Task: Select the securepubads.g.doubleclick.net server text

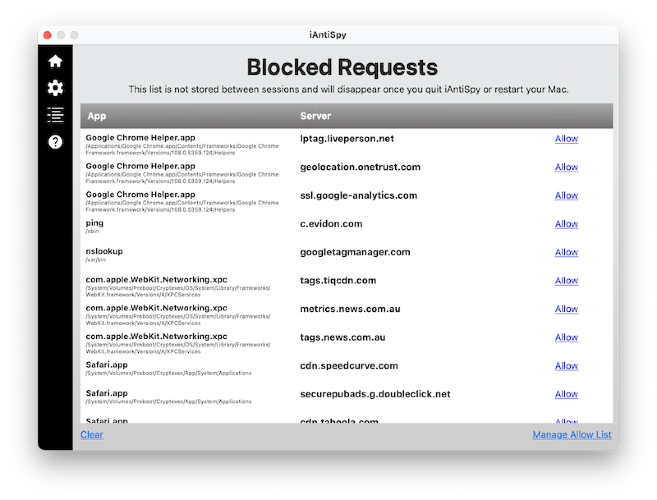Action: pyautogui.click(x=375, y=394)
